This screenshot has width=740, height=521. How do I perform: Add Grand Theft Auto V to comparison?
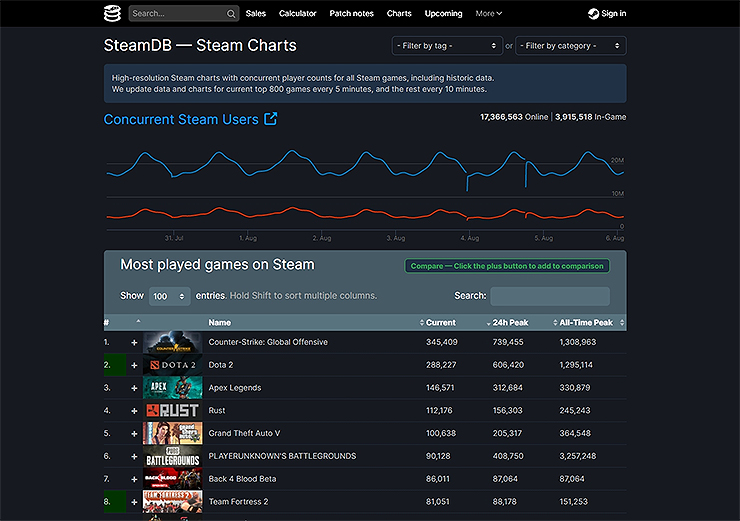pos(134,434)
